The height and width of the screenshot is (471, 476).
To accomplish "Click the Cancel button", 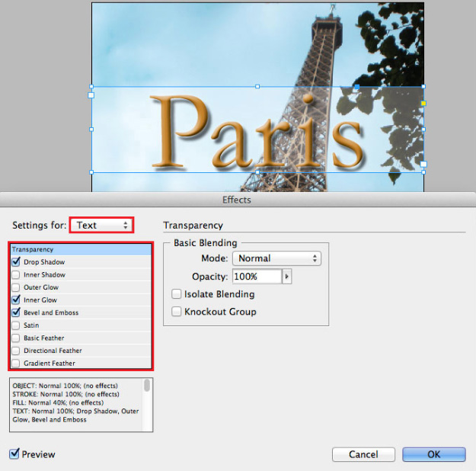I will pos(363,454).
